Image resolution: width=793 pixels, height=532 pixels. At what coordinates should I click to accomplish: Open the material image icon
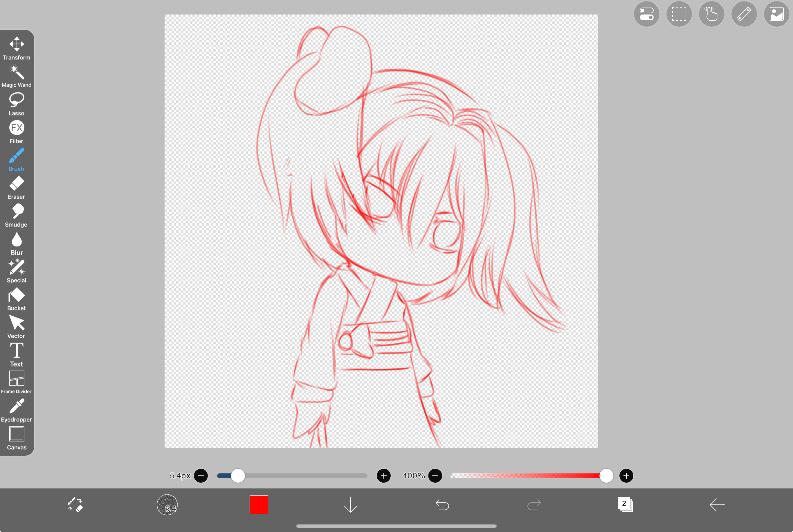point(776,14)
